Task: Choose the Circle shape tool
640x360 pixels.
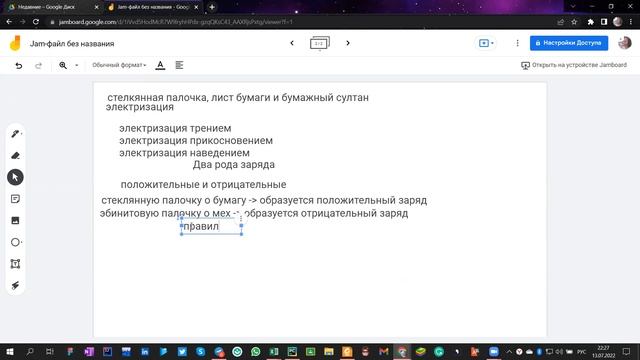Action: [16, 242]
